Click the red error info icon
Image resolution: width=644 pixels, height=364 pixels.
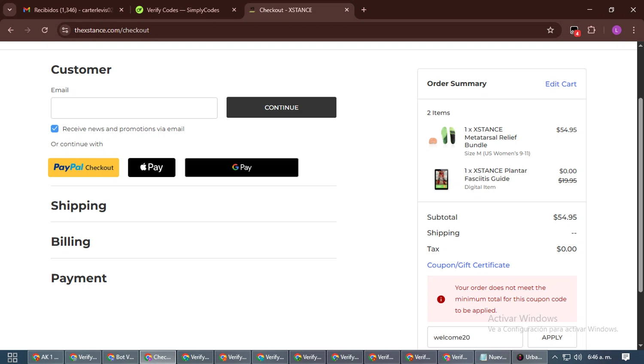(x=441, y=299)
